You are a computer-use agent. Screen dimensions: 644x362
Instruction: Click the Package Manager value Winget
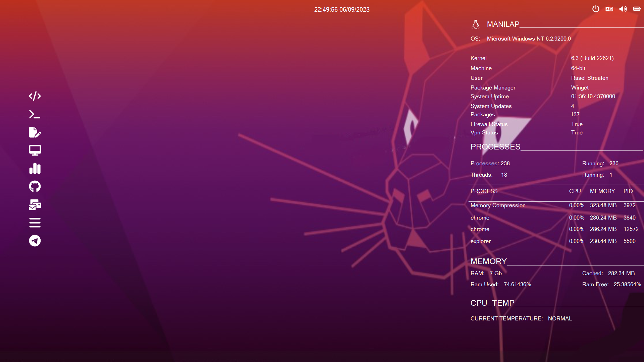click(580, 88)
